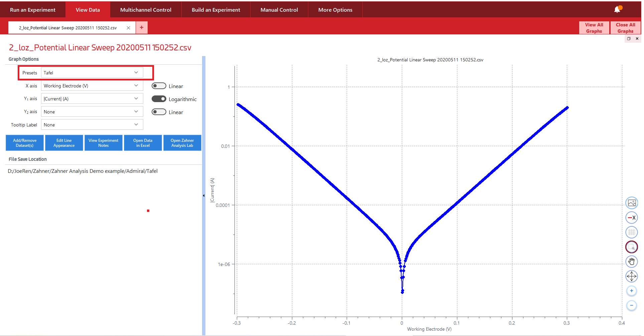
Task: Click the four-arrow fit-to-view icon
Action: 631,276
